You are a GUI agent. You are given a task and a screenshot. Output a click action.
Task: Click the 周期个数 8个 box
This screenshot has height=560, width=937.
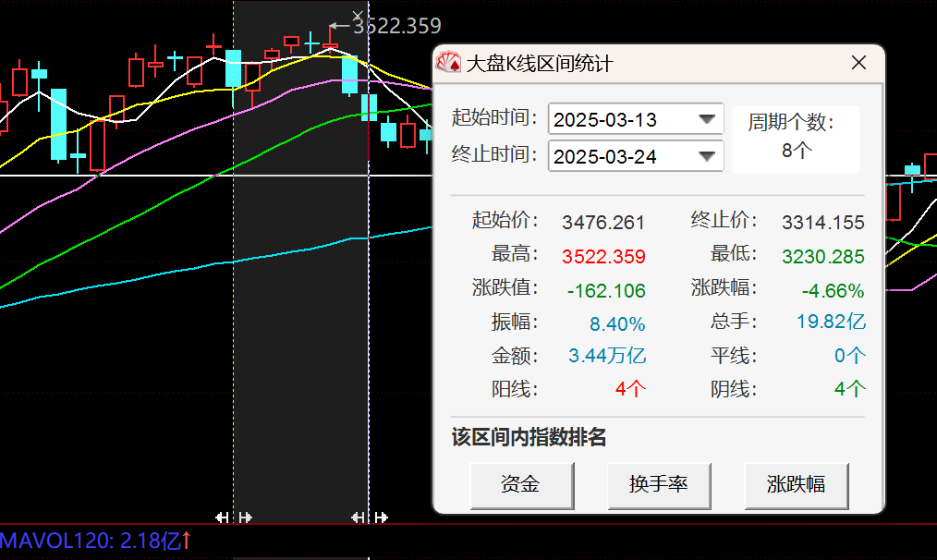pyautogui.click(x=796, y=138)
